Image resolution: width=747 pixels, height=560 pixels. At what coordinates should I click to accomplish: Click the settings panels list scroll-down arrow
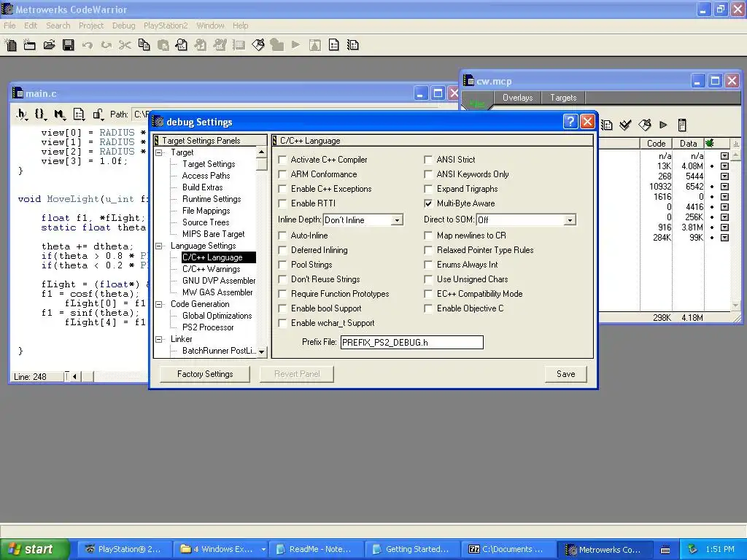pos(262,352)
